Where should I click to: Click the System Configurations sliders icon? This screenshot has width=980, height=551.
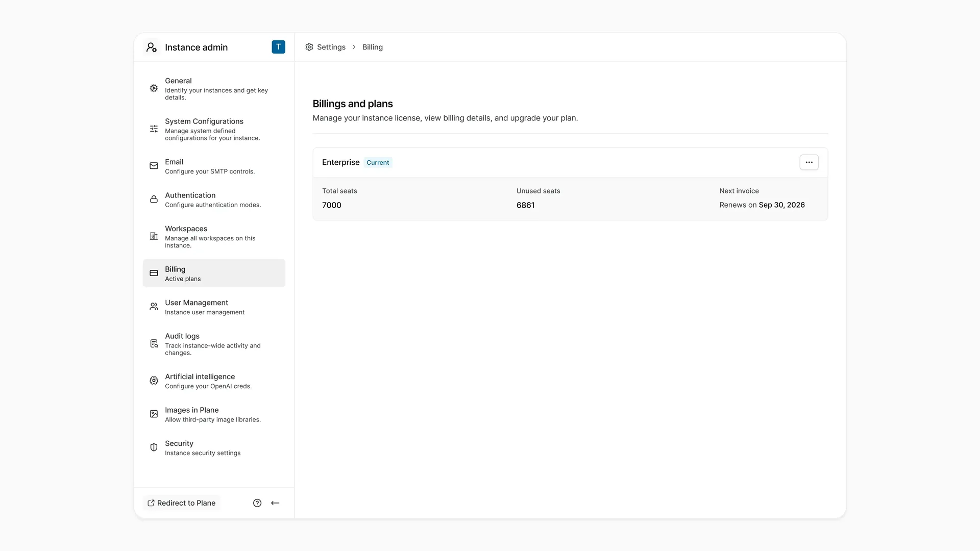(154, 129)
